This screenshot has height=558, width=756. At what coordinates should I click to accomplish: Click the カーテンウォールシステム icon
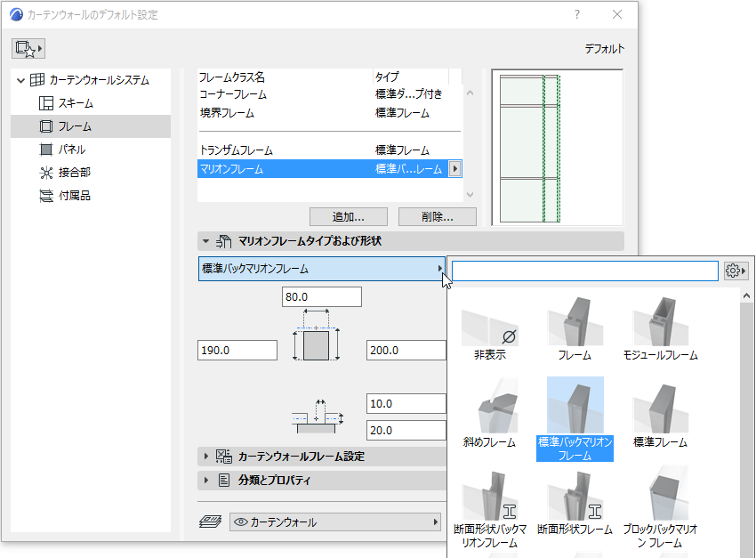[37, 80]
